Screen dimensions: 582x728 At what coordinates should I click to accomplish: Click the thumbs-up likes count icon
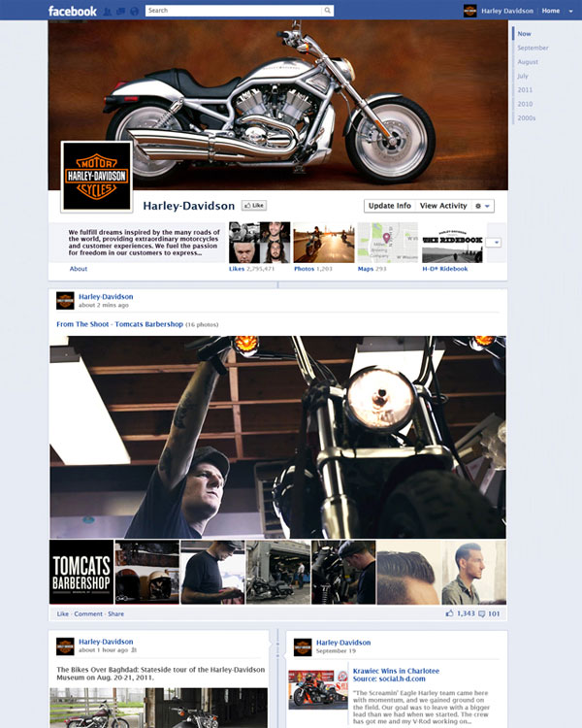tap(450, 613)
